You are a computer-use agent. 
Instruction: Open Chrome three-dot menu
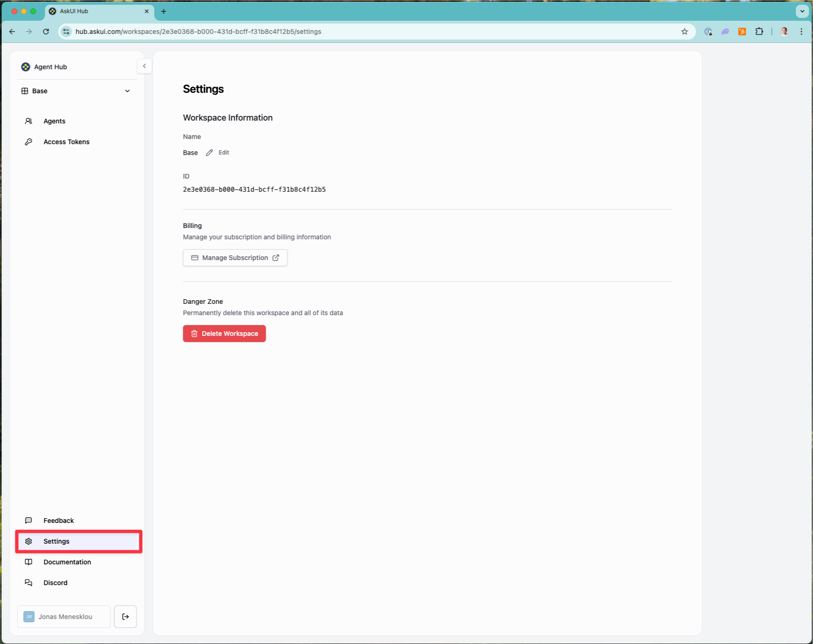(x=801, y=32)
